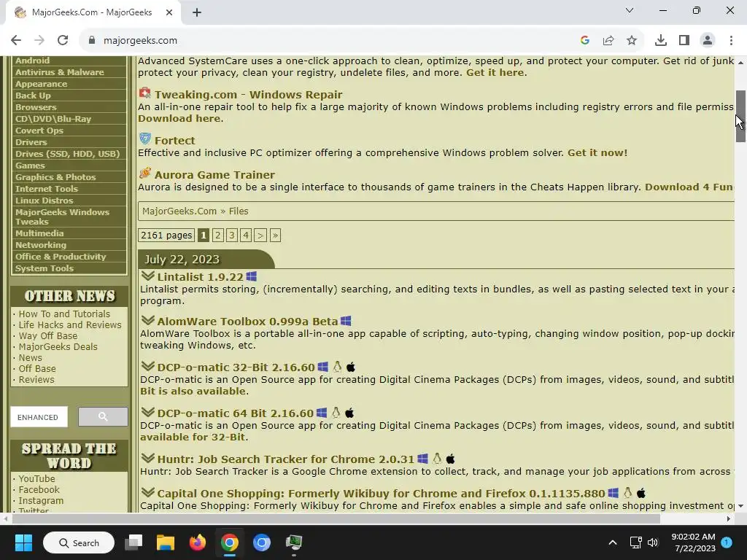The image size is (747, 560).
Task: Open the Antivirus & Malware category
Action: coord(60,72)
